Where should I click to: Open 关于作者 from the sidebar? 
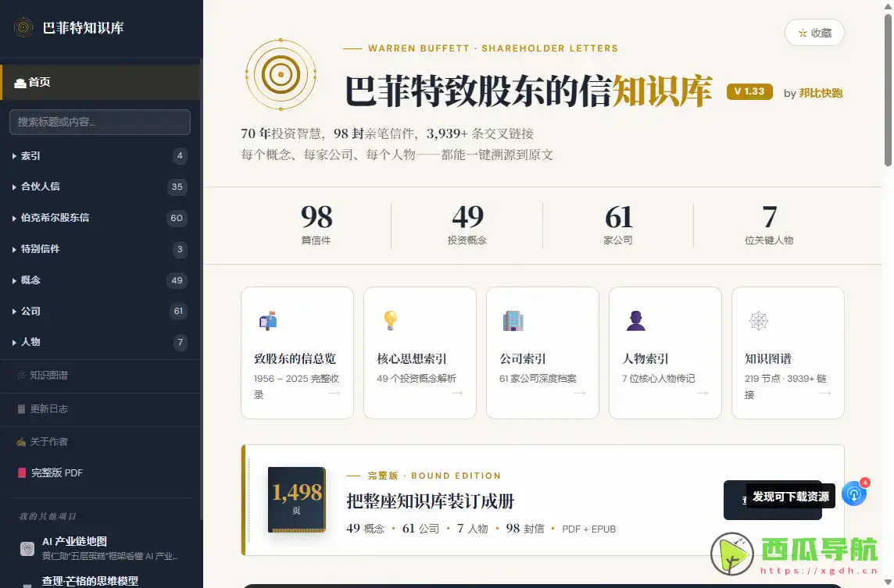coord(100,441)
